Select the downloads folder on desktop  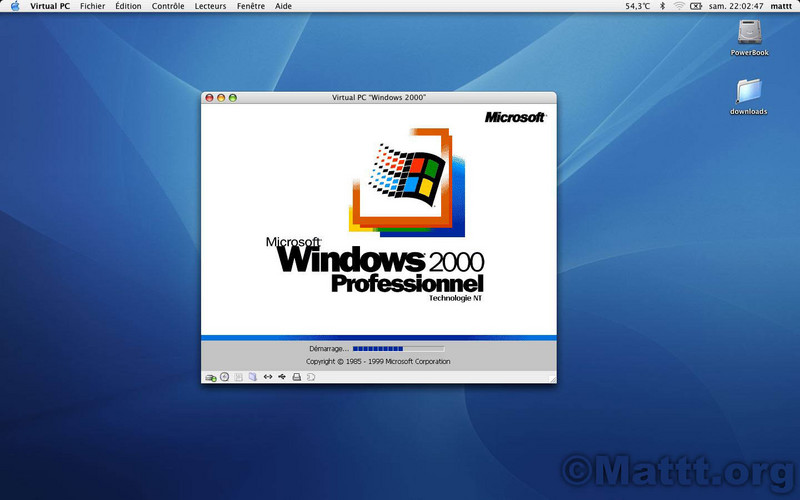coord(748,91)
